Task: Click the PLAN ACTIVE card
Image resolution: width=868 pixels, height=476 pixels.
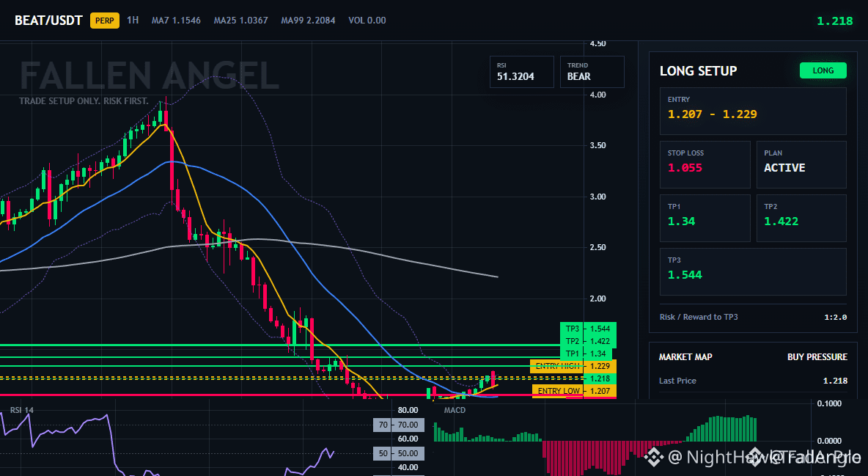Action: click(x=801, y=164)
